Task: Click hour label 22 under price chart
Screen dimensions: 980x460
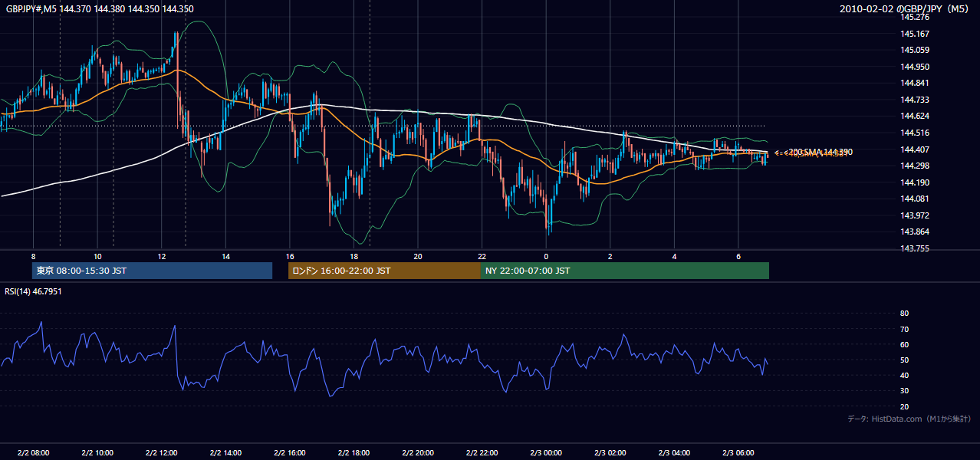Action: 482,256
